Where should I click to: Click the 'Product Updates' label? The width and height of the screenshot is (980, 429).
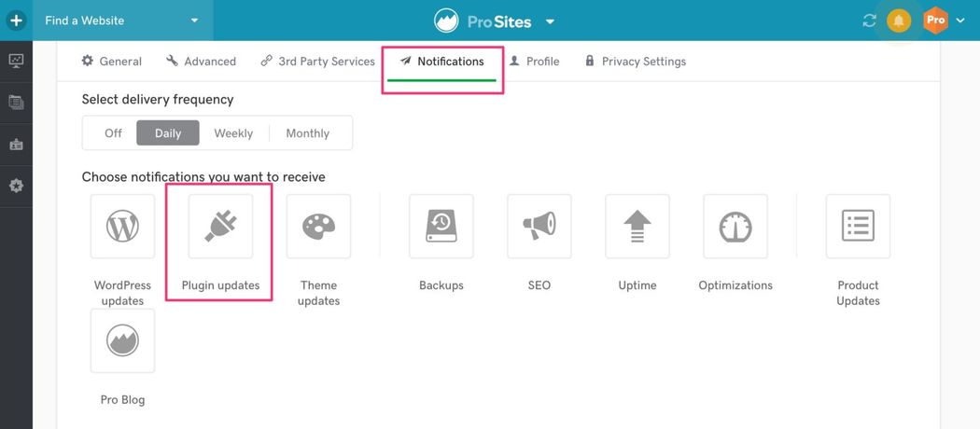click(x=858, y=293)
